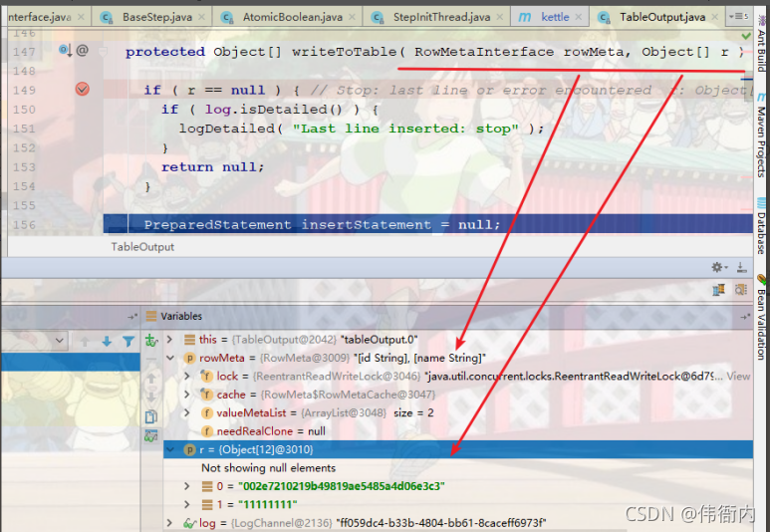This screenshot has height=532, width=770.
Task: Click the debugger layout icon beside restore layout
Action: tap(741, 290)
